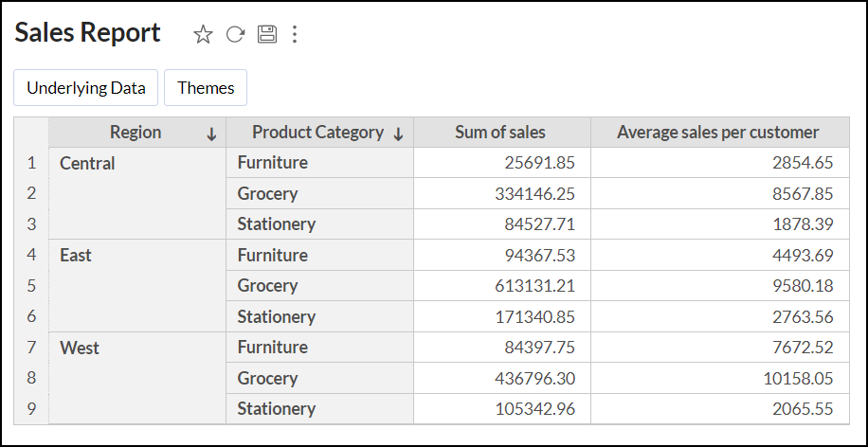Open the Themes options
868x447 pixels.
click(x=206, y=88)
